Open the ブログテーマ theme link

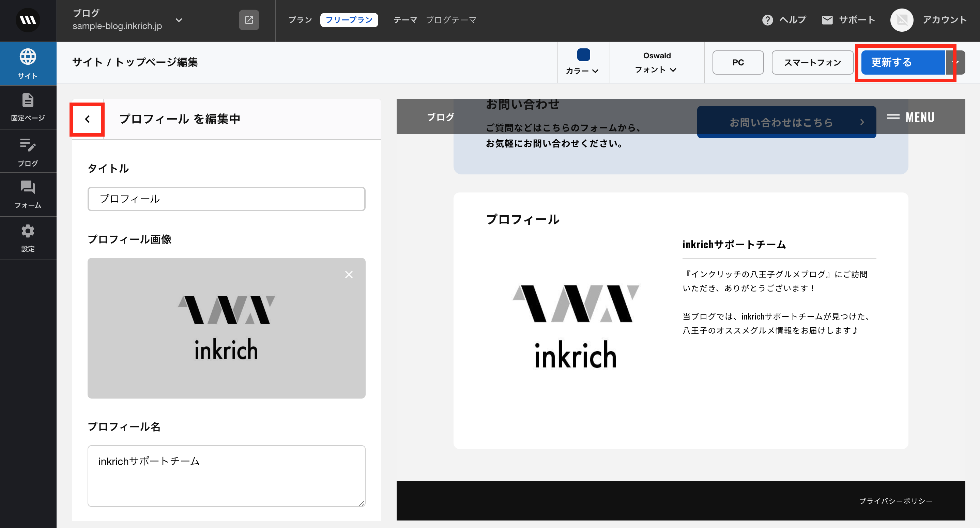(451, 20)
